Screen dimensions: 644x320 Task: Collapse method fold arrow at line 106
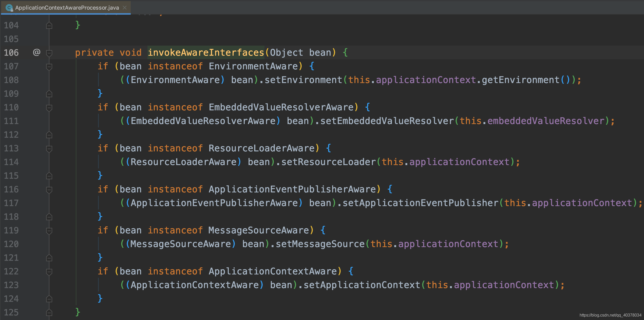click(49, 53)
